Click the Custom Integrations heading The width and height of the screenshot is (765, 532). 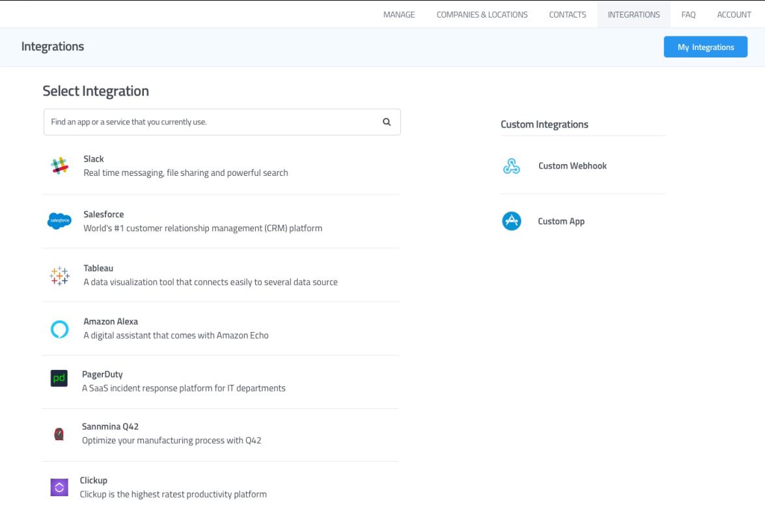(x=544, y=124)
